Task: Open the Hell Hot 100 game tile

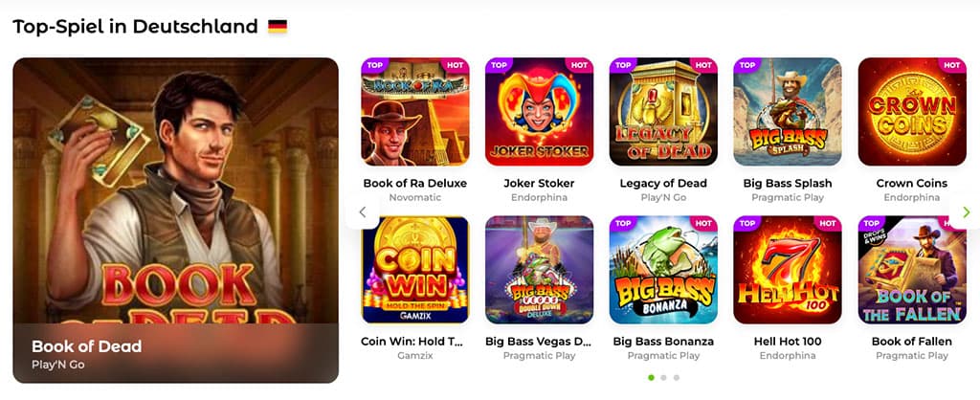Action: coord(788,270)
